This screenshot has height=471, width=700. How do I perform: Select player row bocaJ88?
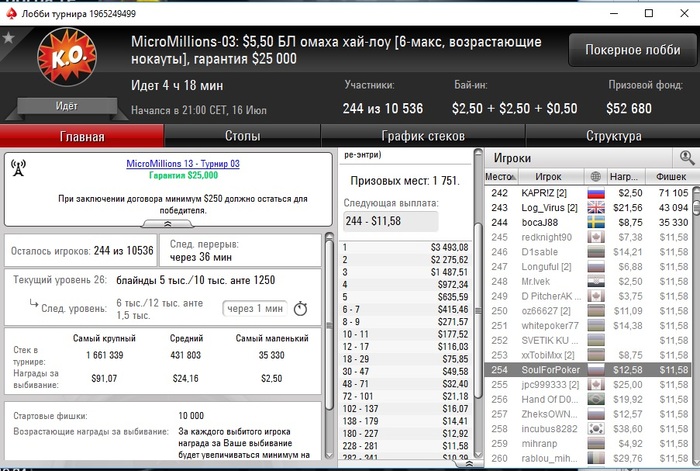point(588,222)
